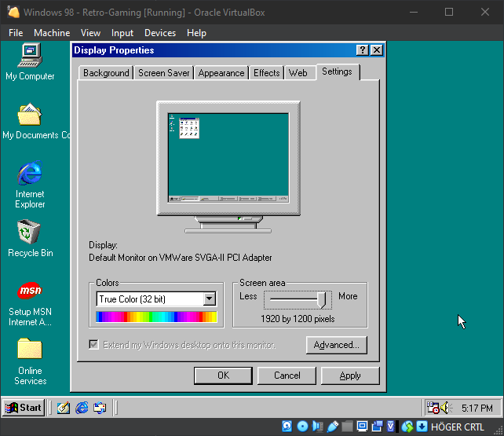Click VirtualBox optical drive indicator
The width and height of the screenshot is (504, 436).
[302, 427]
